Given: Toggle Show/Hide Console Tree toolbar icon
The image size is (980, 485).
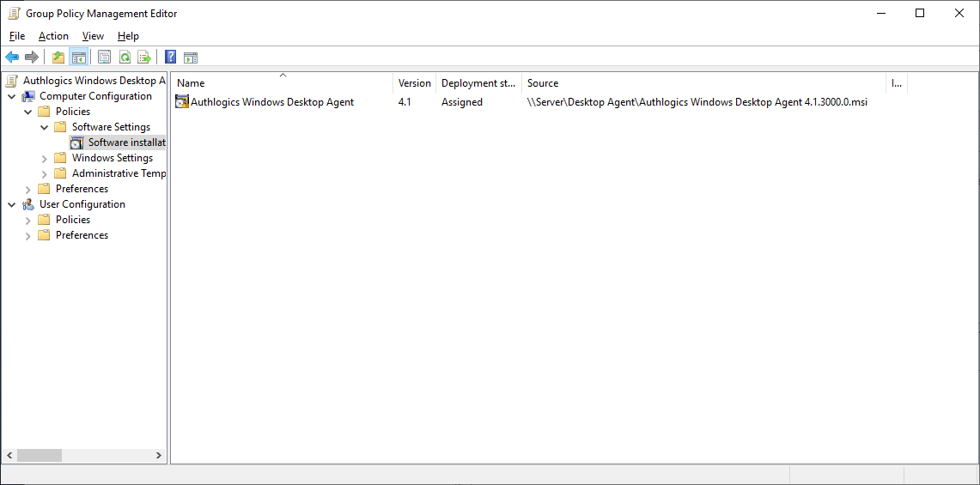Looking at the screenshot, I should pyautogui.click(x=78, y=58).
